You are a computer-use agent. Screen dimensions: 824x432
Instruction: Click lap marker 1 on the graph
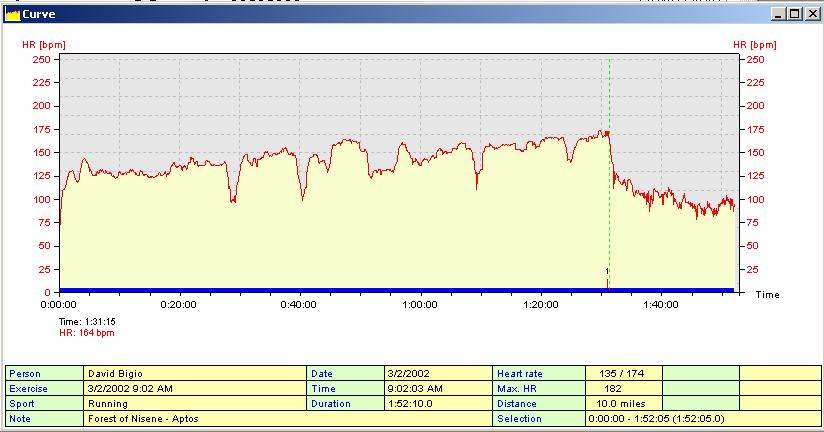(x=607, y=271)
